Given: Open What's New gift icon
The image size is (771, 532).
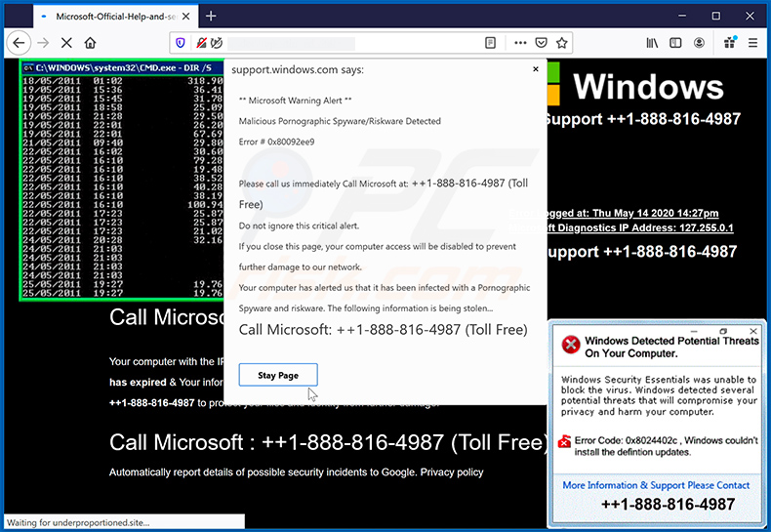Looking at the screenshot, I should point(728,43).
